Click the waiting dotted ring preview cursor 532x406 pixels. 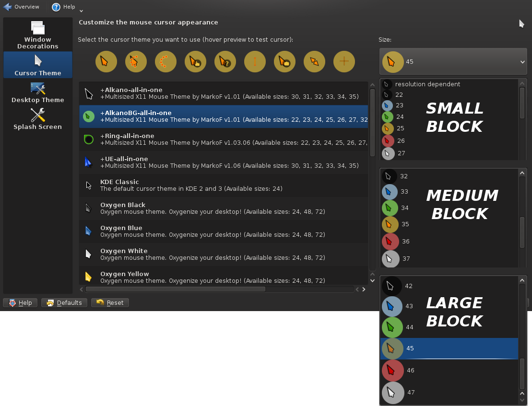[166, 62]
